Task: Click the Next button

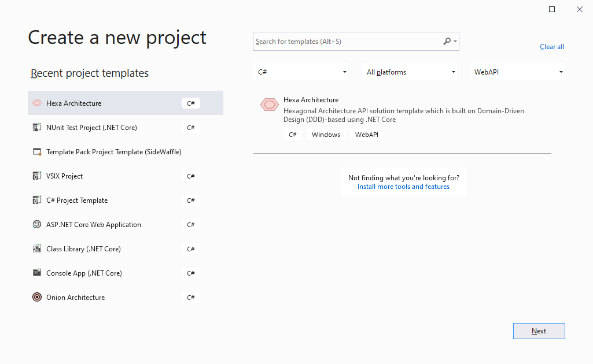Action: [x=539, y=331]
